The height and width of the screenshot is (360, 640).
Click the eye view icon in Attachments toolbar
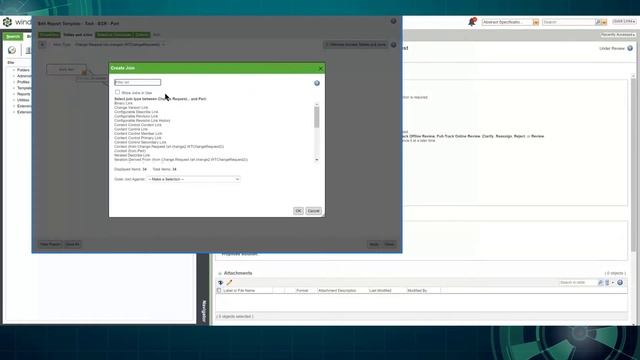[x=220, y=282]
